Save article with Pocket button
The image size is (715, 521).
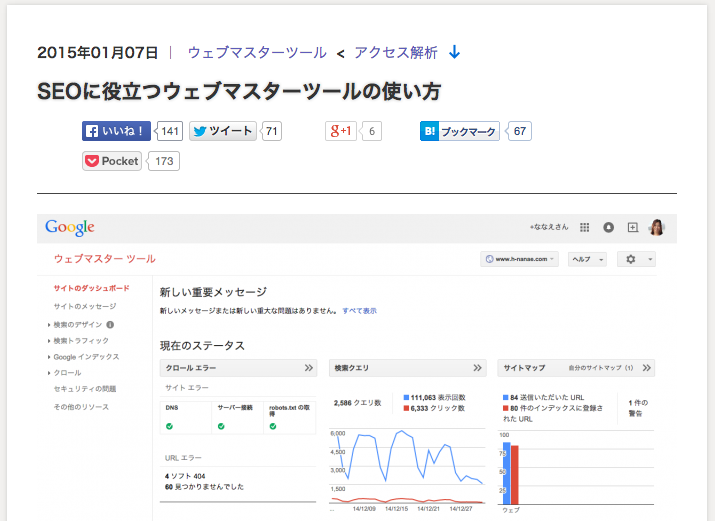[112, 161]
